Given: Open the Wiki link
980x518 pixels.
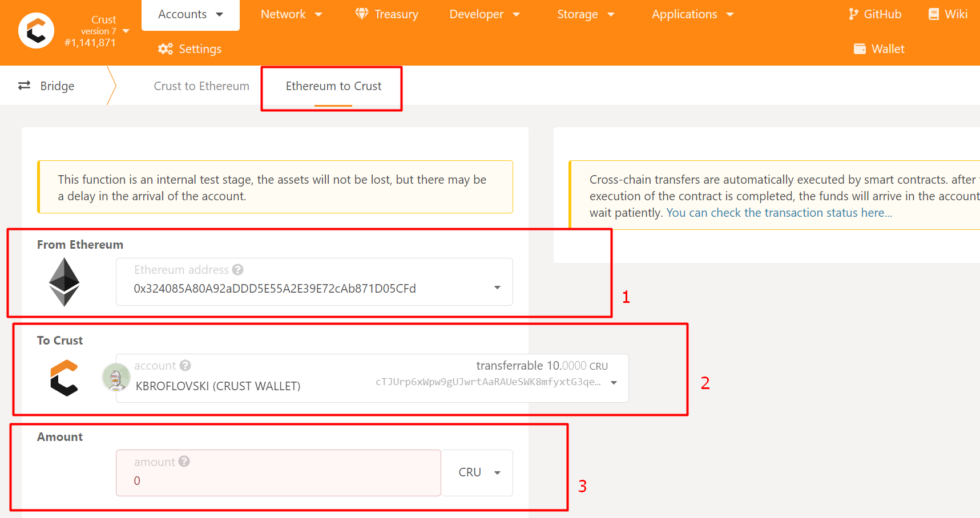Looking at the screenshot, I should [947, 14].
